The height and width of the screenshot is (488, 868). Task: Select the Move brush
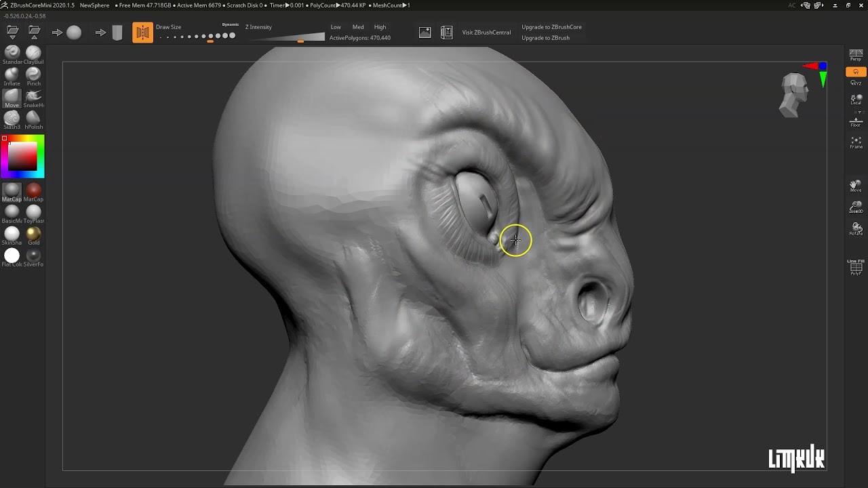pyautogui.click(x=12, y=99)
